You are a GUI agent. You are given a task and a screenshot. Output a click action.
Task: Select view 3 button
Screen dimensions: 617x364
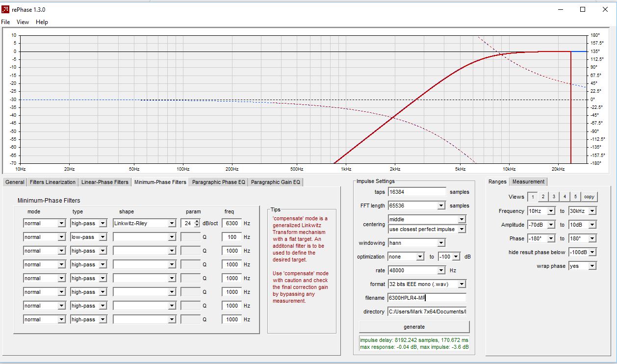[x=554, y=197]
